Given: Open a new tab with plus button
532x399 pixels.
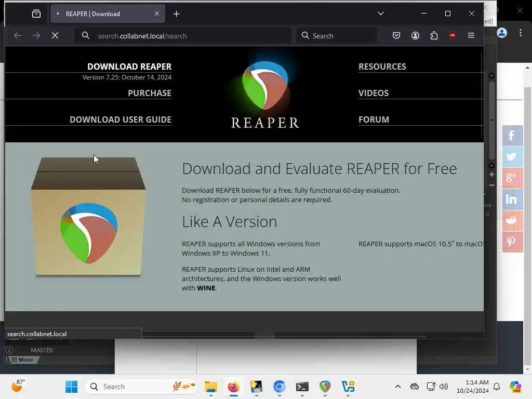Looking at the screenshot, I should pyautogui.click(x=177, y=14).
